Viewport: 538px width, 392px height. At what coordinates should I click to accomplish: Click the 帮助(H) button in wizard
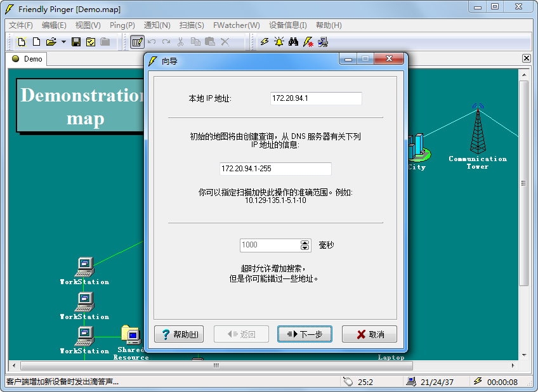tap(179, 334)
